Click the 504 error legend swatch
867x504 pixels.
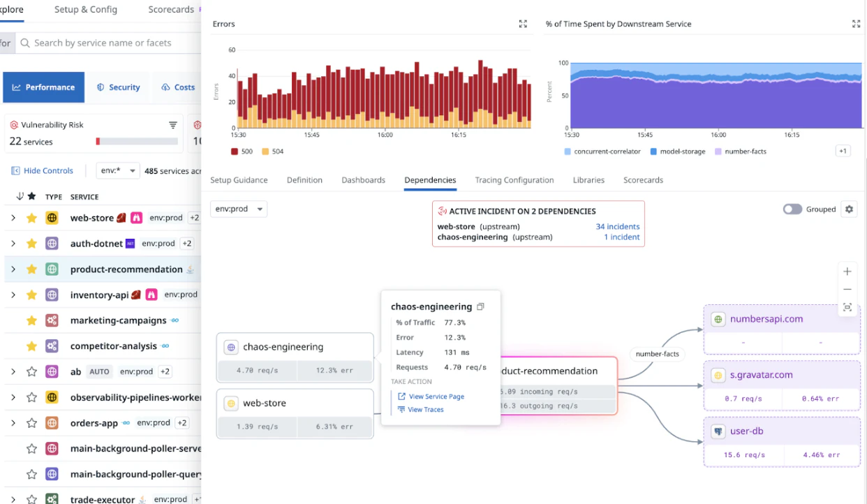[265, 151]
